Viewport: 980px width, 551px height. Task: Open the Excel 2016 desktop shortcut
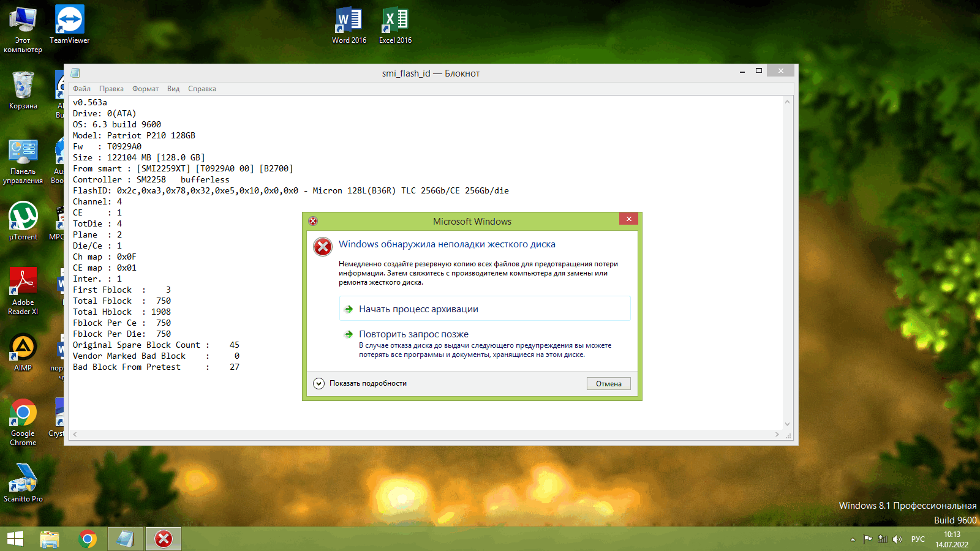point(395,26)
